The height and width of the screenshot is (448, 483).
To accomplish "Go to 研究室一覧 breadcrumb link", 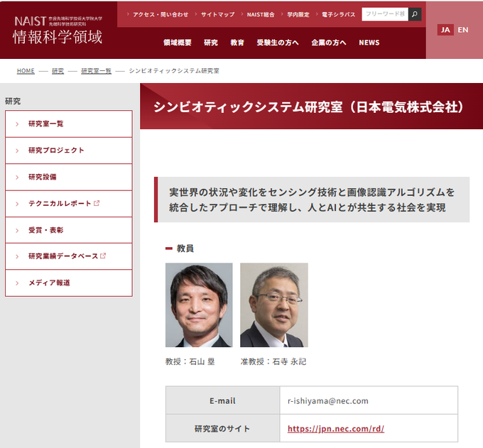I will pyautogui.click(x=96, y=71).
